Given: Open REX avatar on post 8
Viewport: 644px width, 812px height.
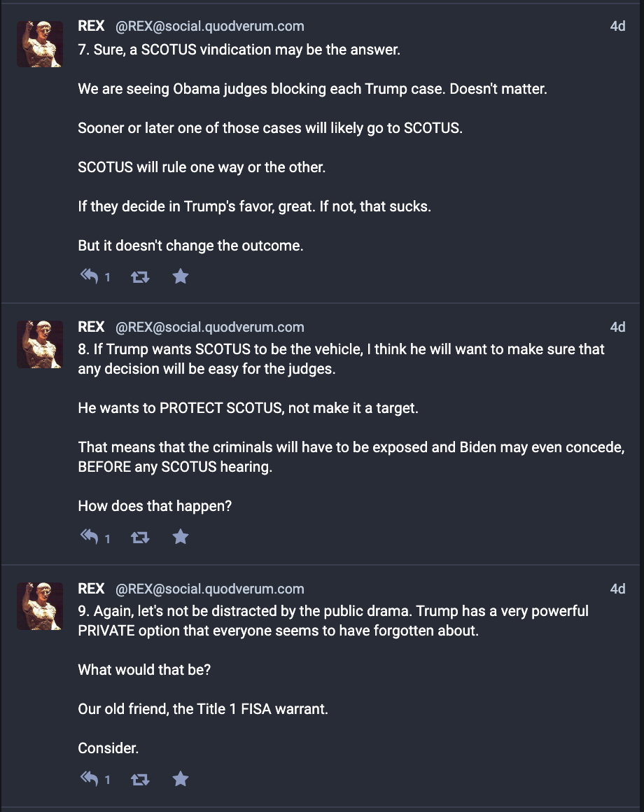Looking at the screenshot, I should pyautogui.click(x=40, y=344).
